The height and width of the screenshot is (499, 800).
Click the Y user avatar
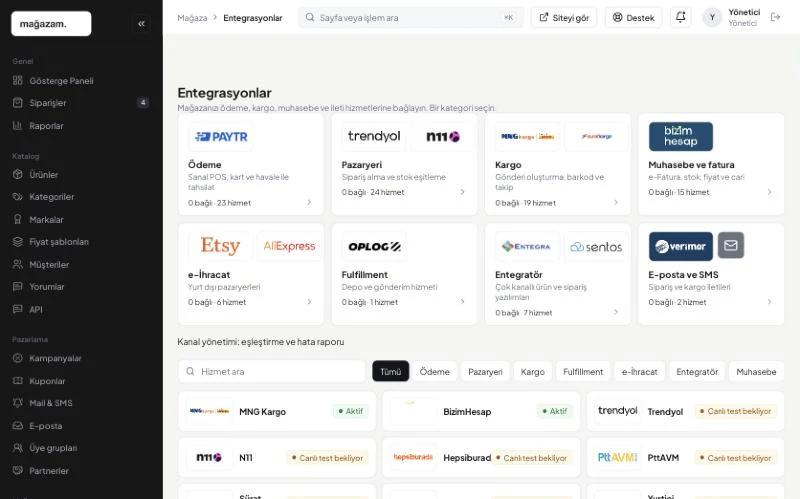click(712, 17)
